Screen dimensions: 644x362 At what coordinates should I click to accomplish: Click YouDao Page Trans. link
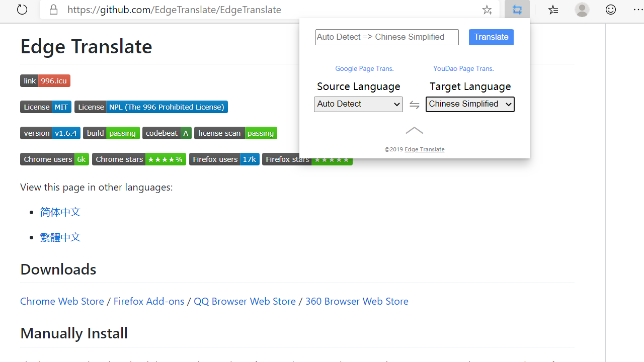pyautogui.click(x=463, y=68)
